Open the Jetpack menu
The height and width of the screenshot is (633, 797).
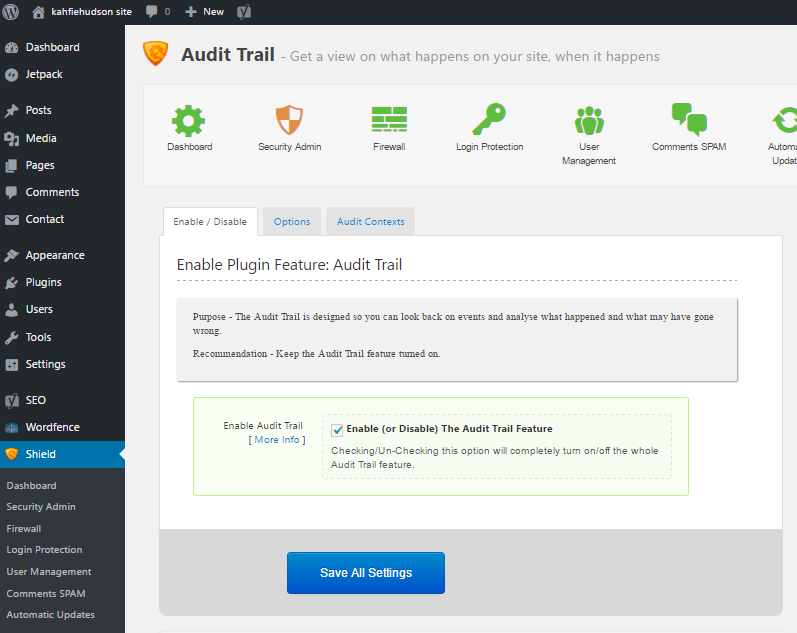[x=62, y=74]
